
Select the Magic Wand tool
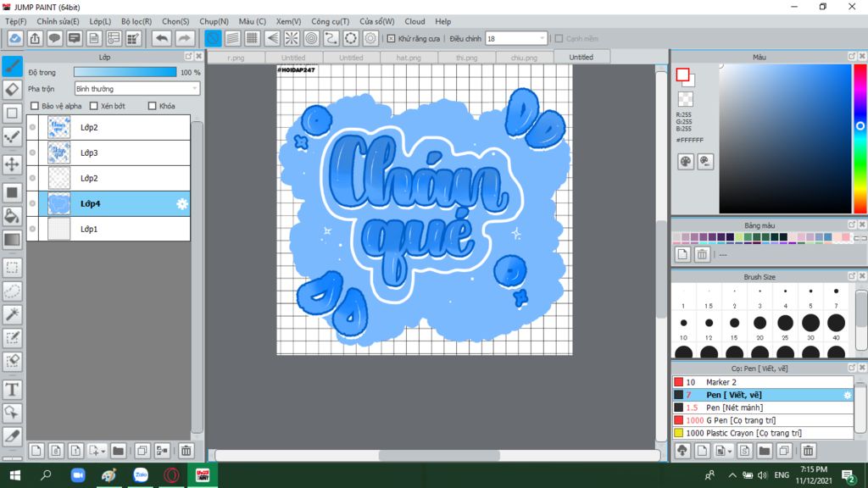[12, 314]
